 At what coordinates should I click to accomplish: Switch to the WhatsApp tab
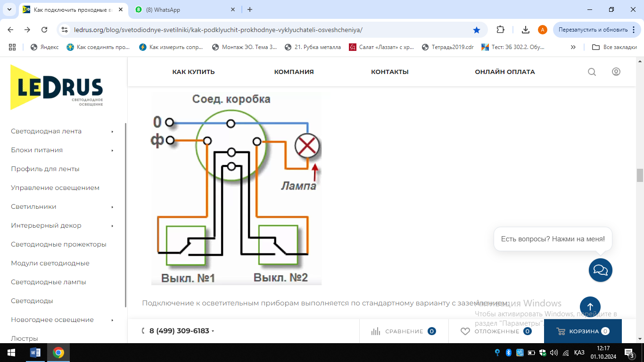click(185, 9)
